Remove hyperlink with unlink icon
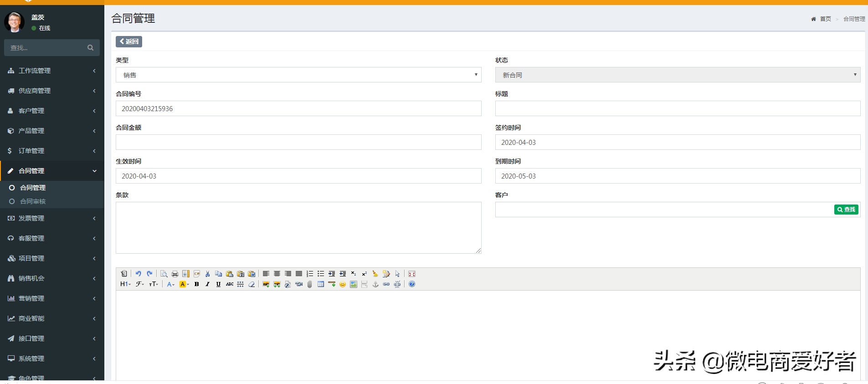Viewport: 868px width, 384px height. 397,284
